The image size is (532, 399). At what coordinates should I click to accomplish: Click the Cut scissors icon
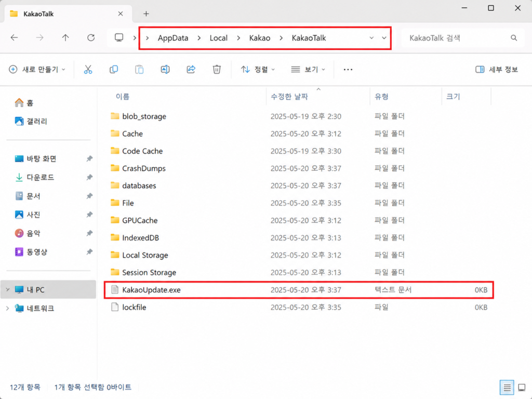(88, 70)
